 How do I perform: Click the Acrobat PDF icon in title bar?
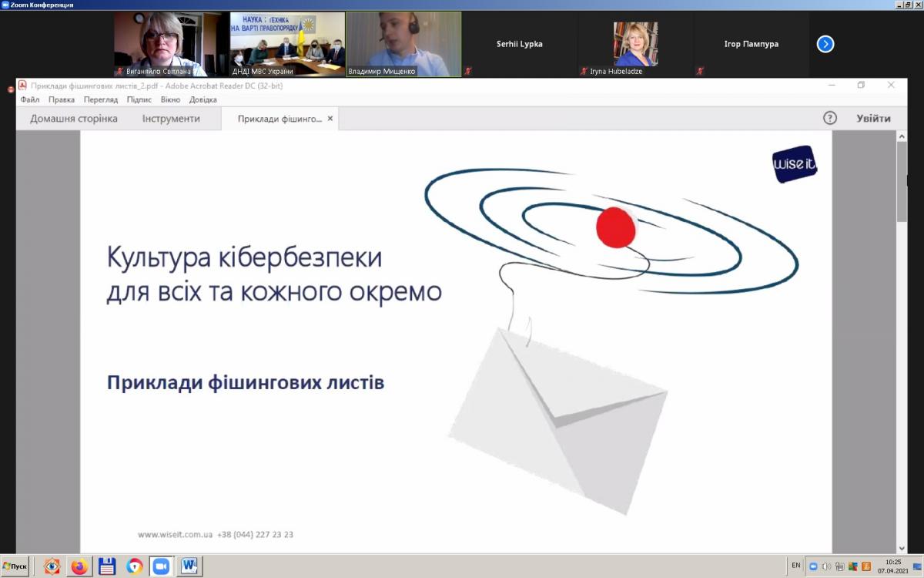(x=22, y=86)
